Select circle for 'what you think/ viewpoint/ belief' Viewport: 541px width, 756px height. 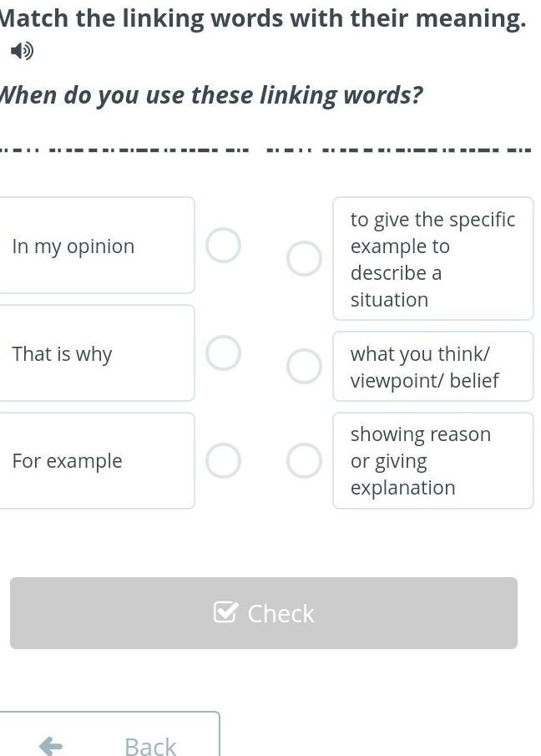tap(304, 366)
